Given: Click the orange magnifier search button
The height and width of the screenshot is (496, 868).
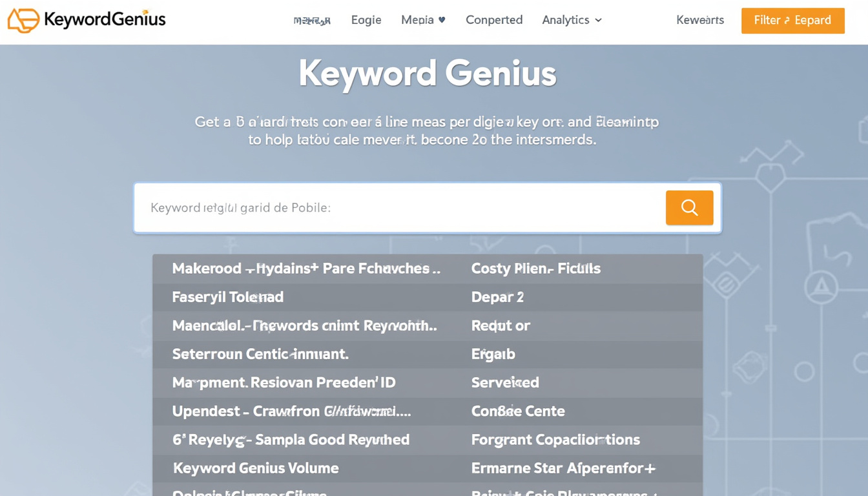Looking at the screenshot, I should pos(689,207).
